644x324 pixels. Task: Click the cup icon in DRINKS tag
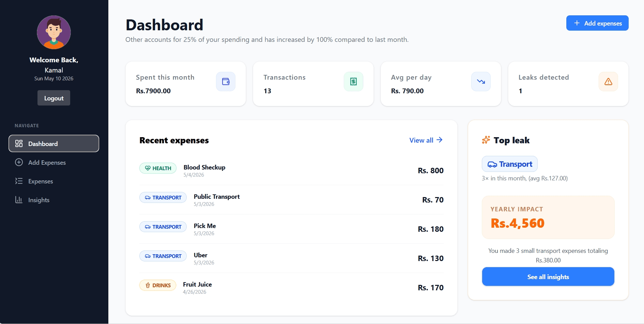click(x=148, y=285)
